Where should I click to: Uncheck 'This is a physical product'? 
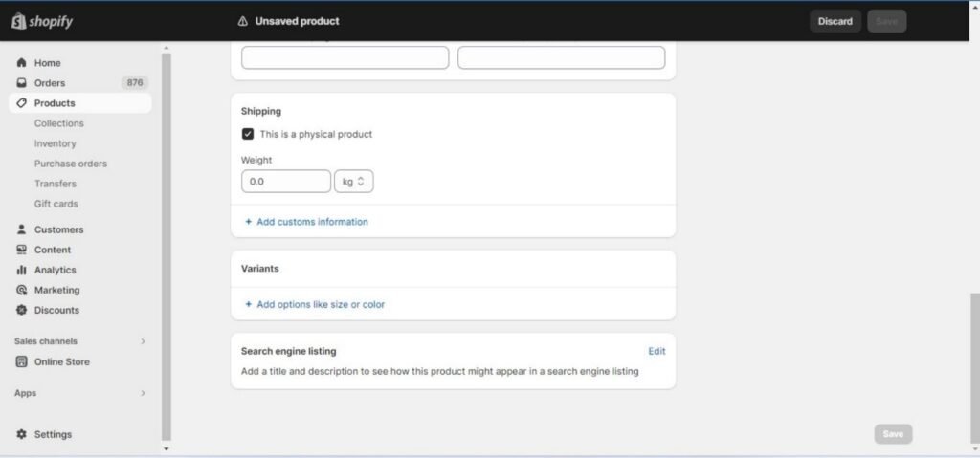click(x=248, y=134)
